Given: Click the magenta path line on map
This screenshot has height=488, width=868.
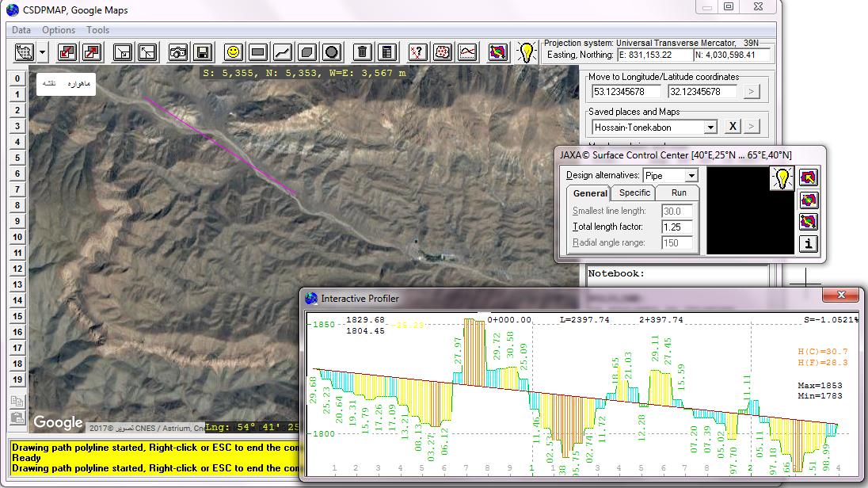Looking at the screenshot, I should click(x=220, y=146).
